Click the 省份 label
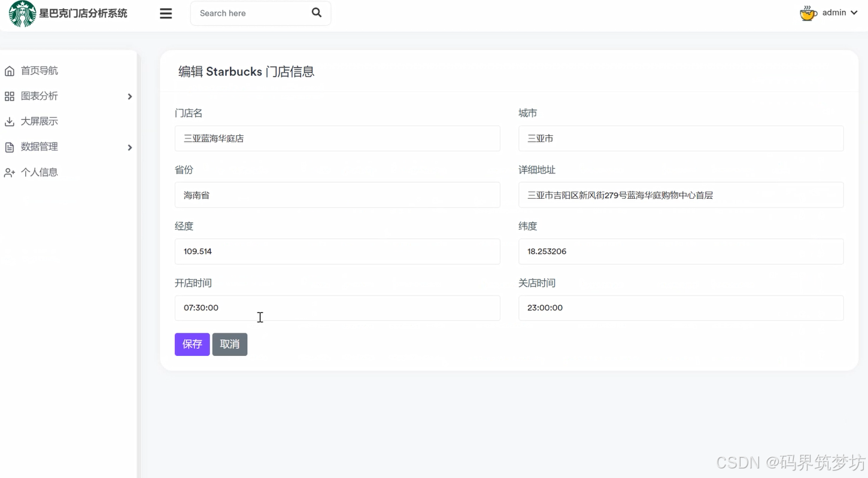The height and width of the screenshot is (478, 868). click(x=184, y=170)
